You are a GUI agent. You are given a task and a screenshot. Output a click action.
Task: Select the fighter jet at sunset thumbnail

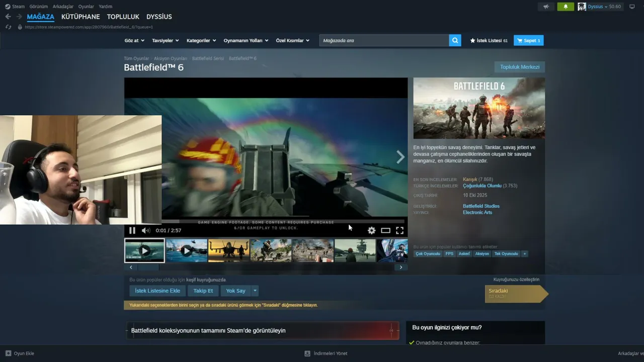[228, 250]
